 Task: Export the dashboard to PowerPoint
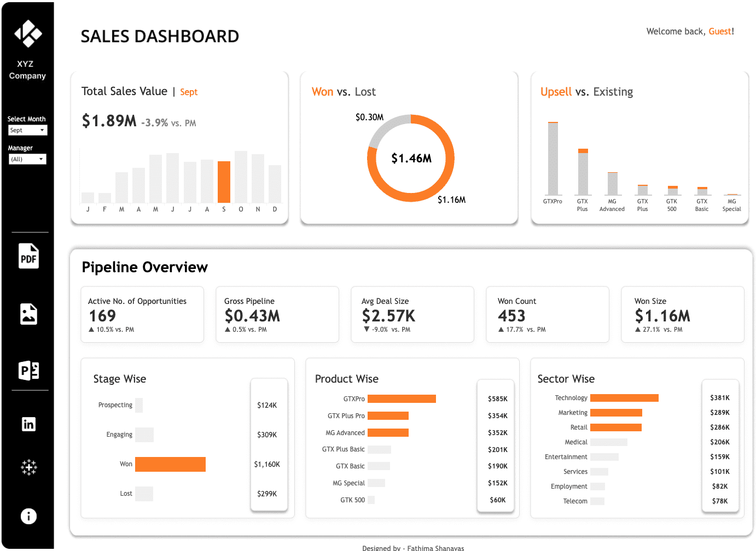[x=28, y=371]
